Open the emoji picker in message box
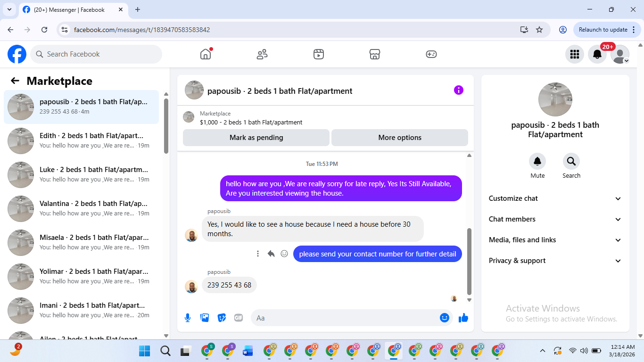 445,318
